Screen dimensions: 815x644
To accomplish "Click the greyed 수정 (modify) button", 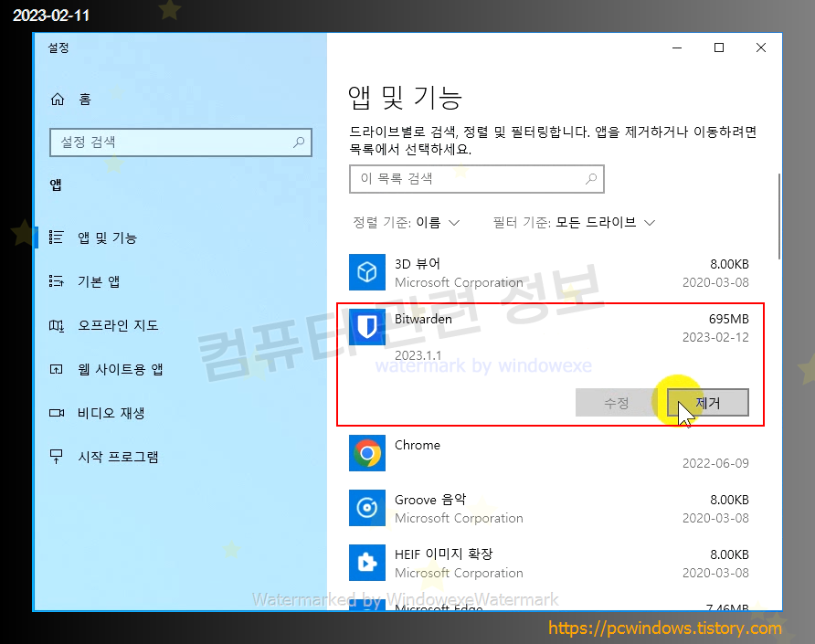I will pyautogui.click(x=617, y=403).
